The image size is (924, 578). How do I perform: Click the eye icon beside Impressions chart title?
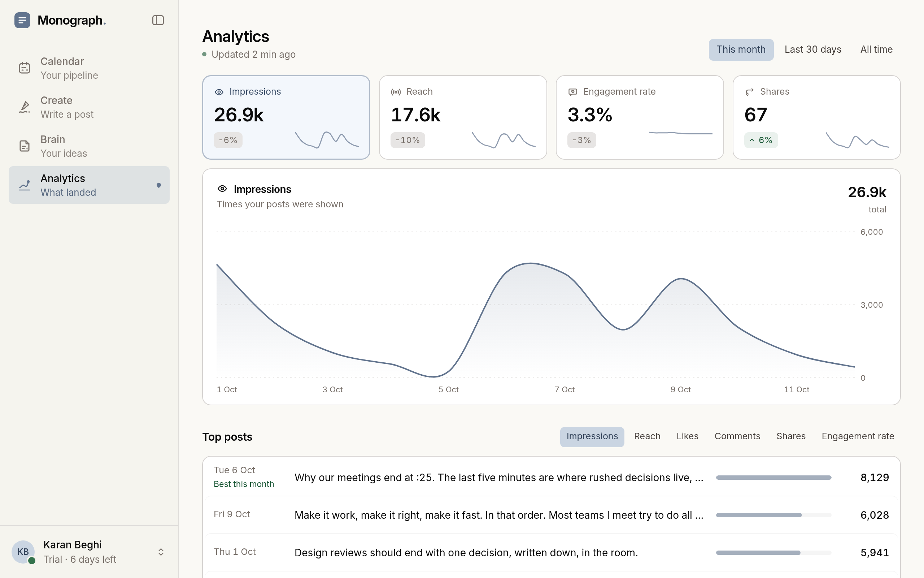(x=222, y=189)
